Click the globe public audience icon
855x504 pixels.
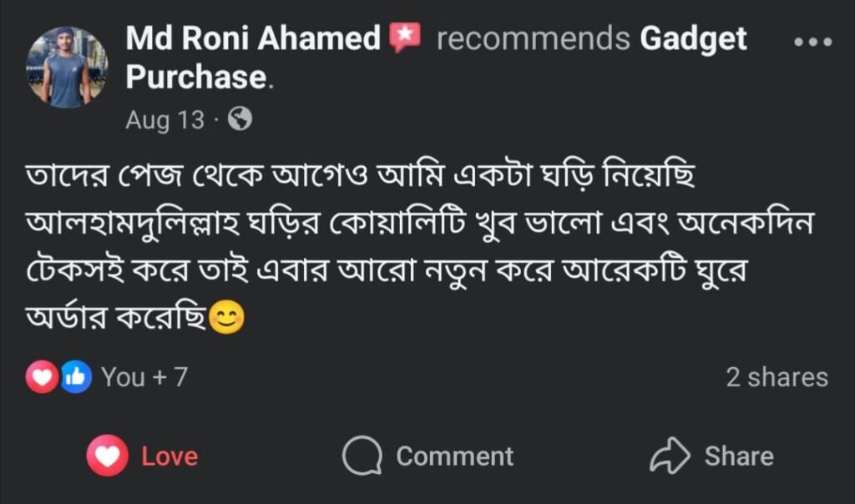pyautogui.click(x=240, y=120)
